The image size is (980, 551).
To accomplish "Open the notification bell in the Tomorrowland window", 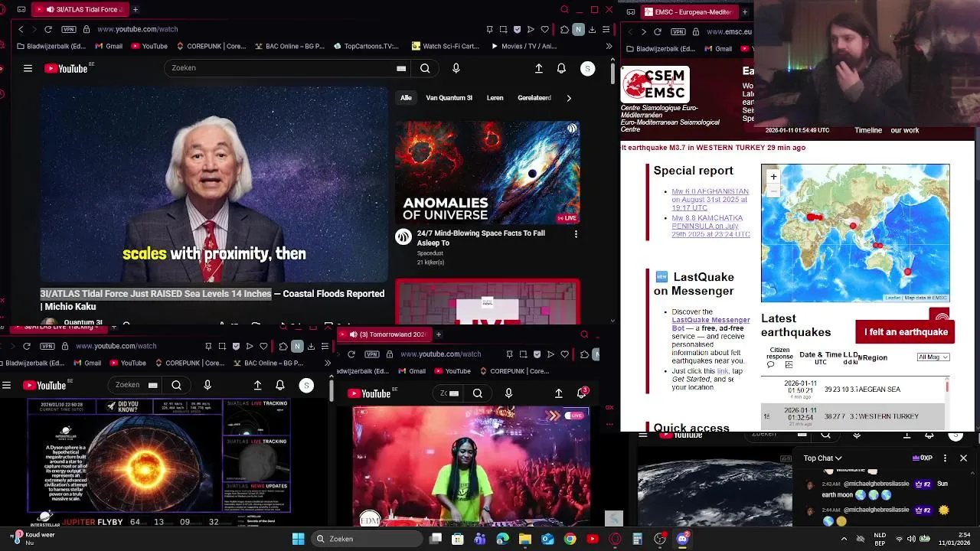I will point(582,393).
